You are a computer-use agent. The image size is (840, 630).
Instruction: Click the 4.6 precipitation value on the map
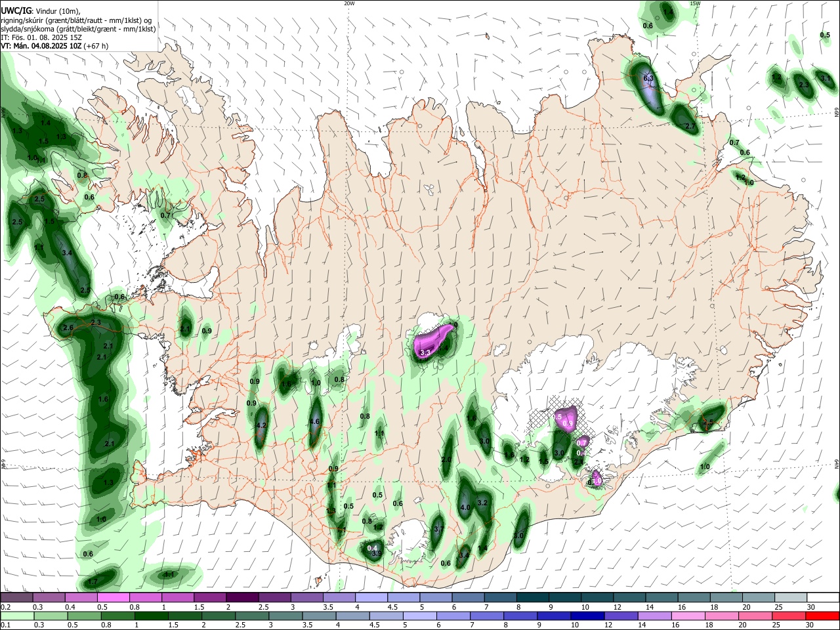tap(314, 422)
